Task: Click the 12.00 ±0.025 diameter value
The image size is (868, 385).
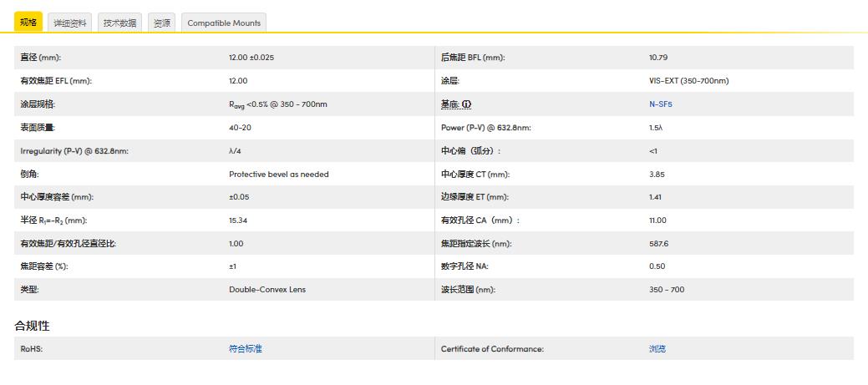Action: (251, 58)
